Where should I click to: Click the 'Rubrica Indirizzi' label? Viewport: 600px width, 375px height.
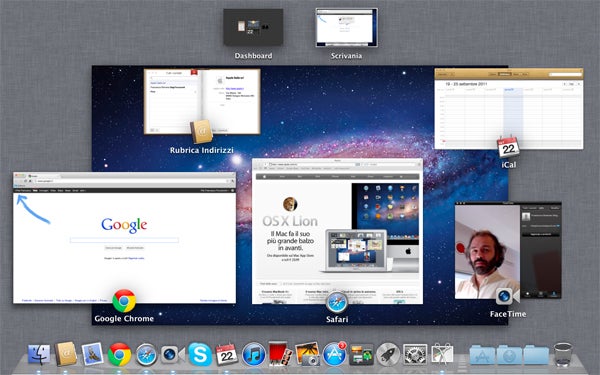202,150
